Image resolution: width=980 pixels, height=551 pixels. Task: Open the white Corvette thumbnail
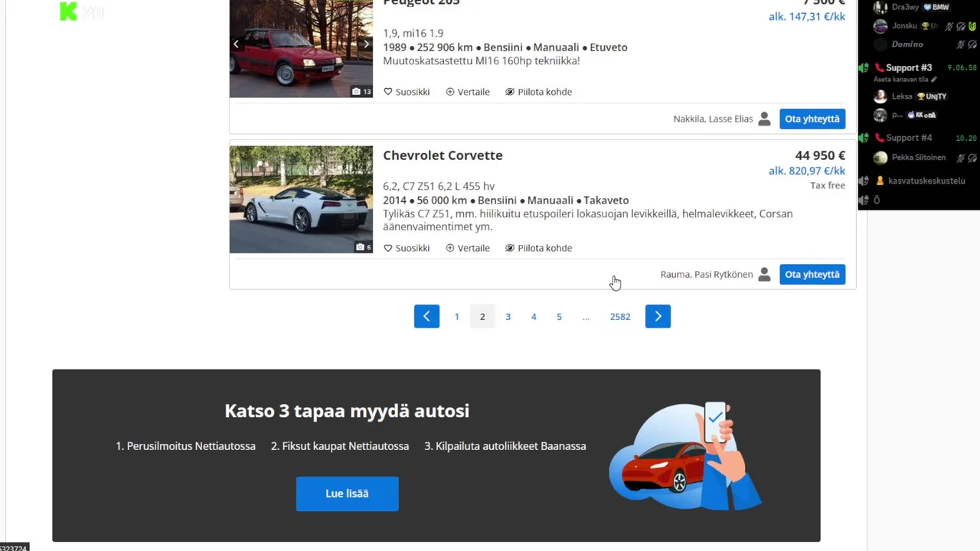click(x=301, y=199)
